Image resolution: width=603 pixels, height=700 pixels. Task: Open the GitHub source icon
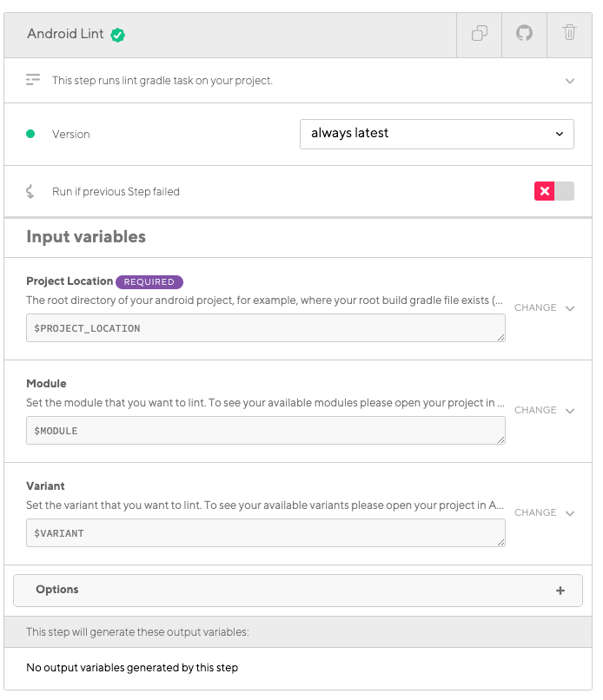(x=524, y=34)
